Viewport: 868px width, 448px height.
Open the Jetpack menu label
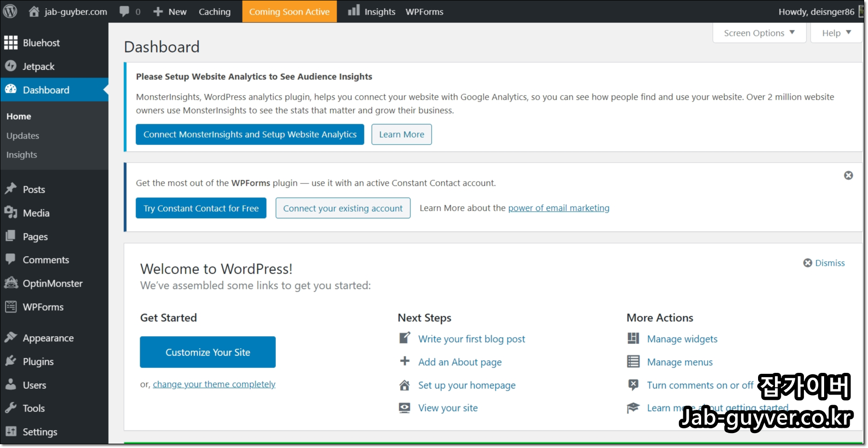39,66
